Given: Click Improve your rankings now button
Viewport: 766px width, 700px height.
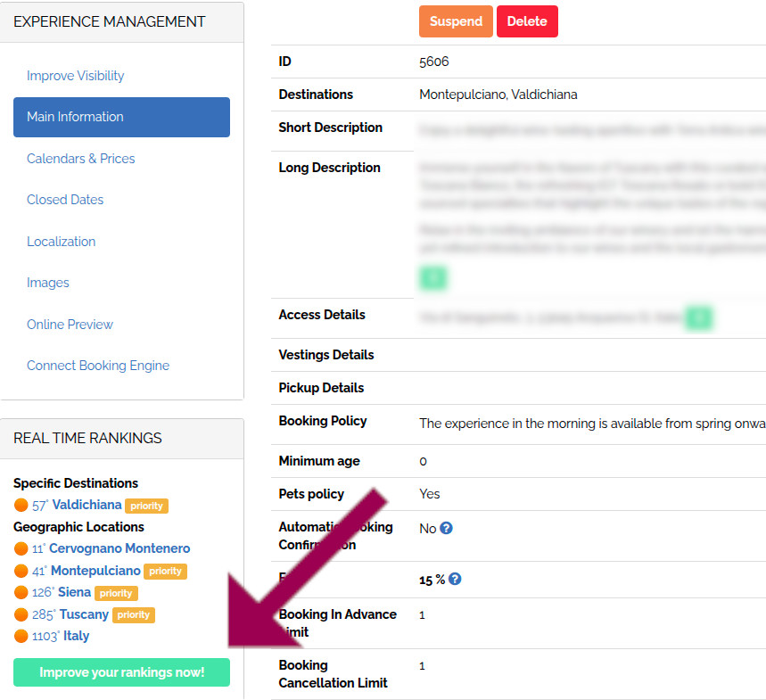Looking at the screenshot, I should point(121,672).
